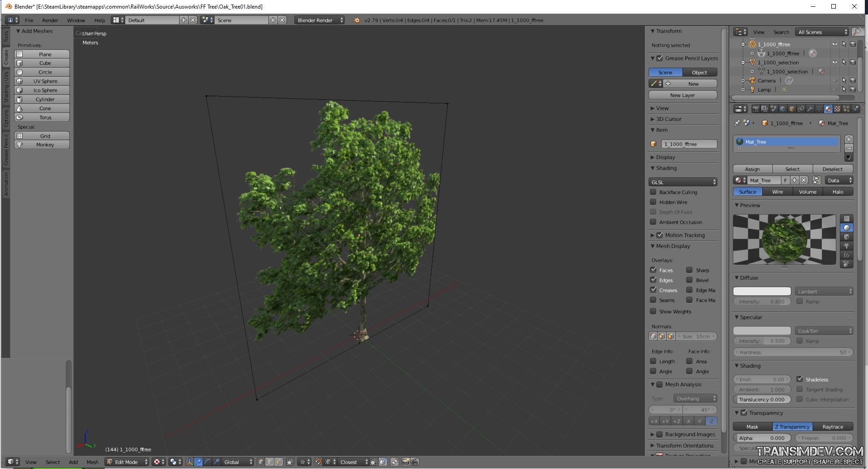Click the item name field 1_1000_fftree
The height and width of the screenshot is (469, 868).
[x=688, y=144]
